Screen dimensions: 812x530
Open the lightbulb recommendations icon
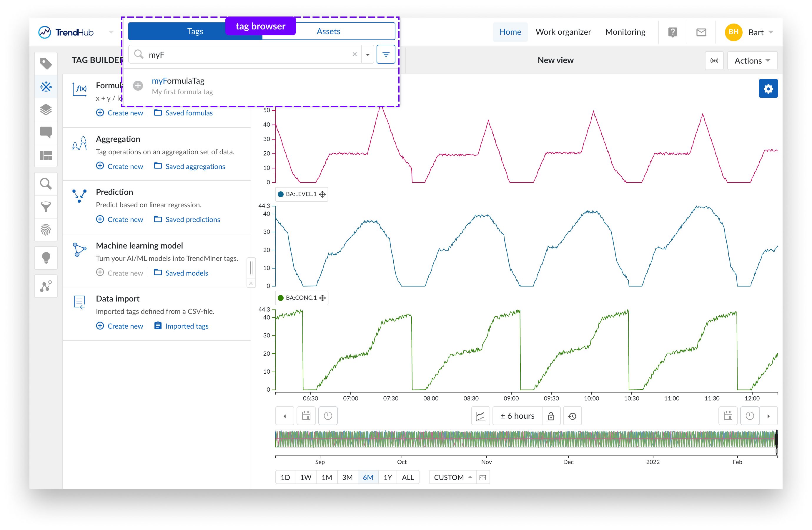pos(46,258)
